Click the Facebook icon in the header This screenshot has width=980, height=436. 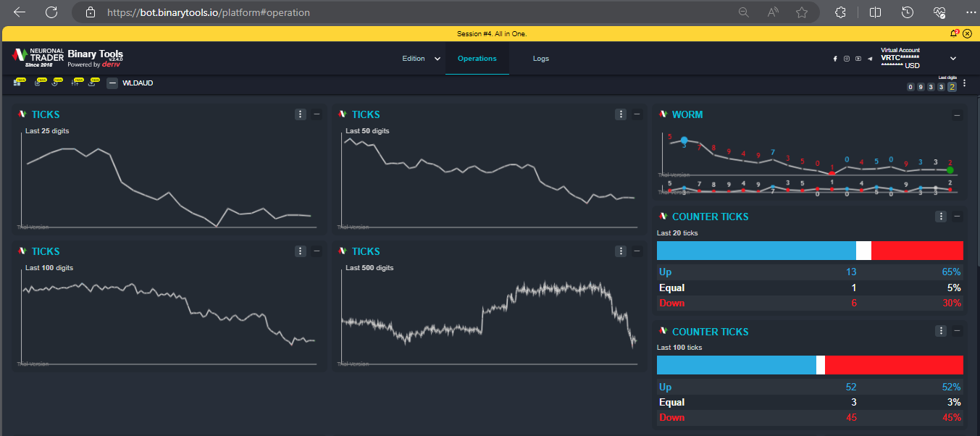[x=834, y=58]
